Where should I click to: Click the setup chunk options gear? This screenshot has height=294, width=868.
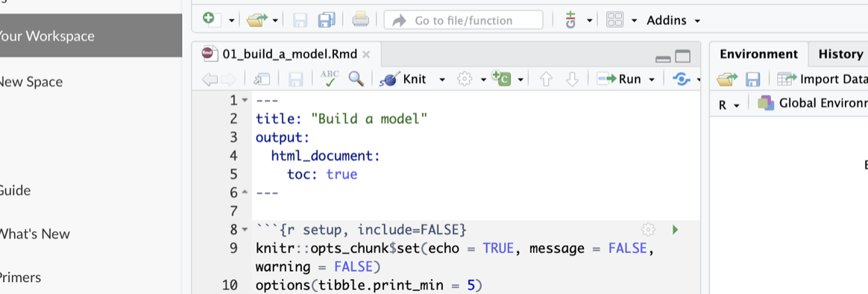point(648,229)
